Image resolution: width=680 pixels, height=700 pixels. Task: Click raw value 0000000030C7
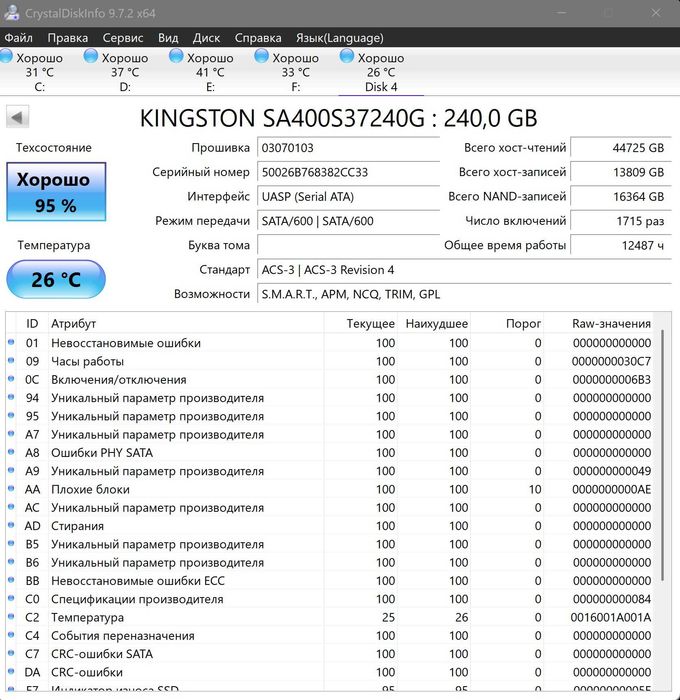611,361
